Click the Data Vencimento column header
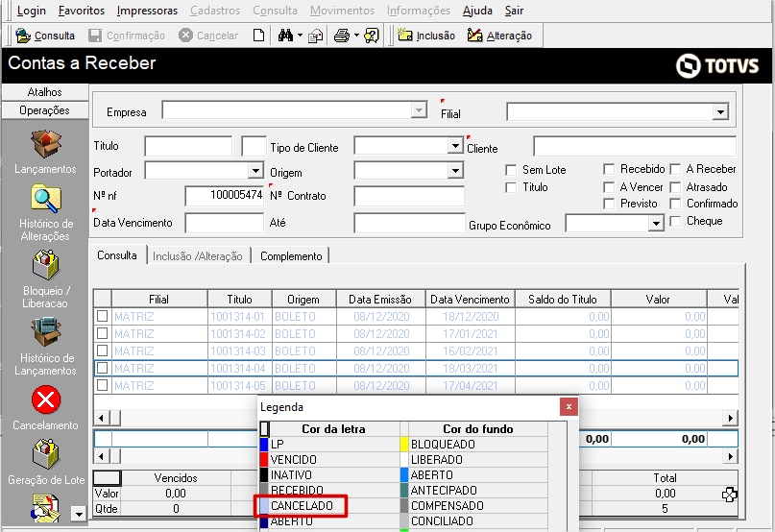The height and width of the screenshot is (532, 775). (x=470, y=299)
